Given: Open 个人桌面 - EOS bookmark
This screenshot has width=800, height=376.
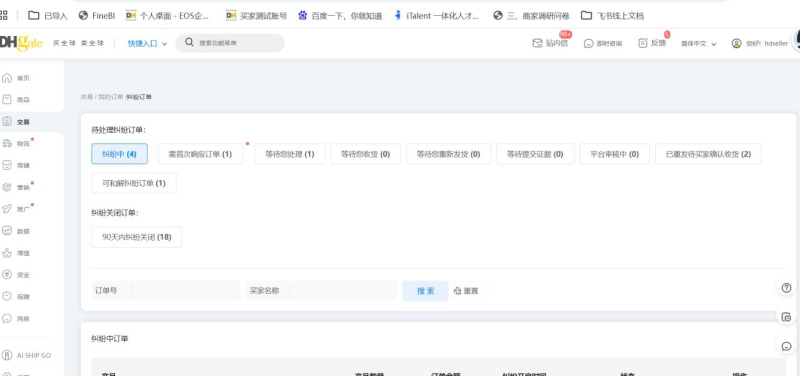Looking at the screenshot, I should coord(167,16).
